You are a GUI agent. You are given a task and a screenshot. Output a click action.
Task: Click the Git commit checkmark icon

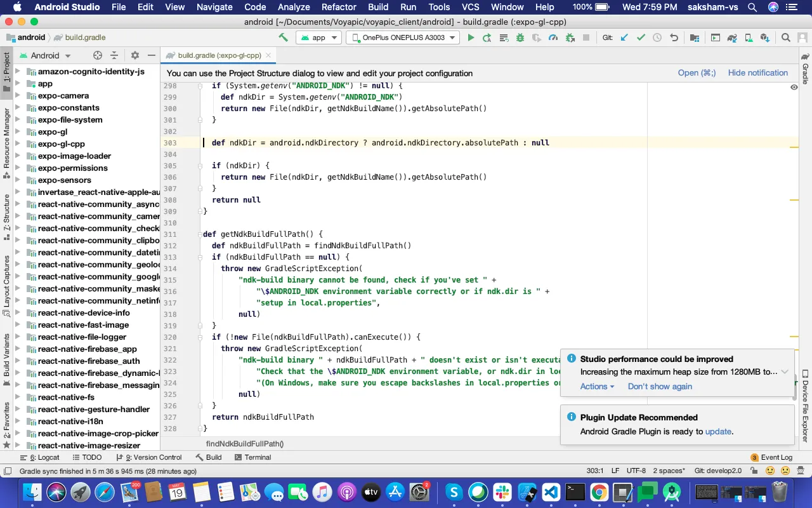[641, 37]
